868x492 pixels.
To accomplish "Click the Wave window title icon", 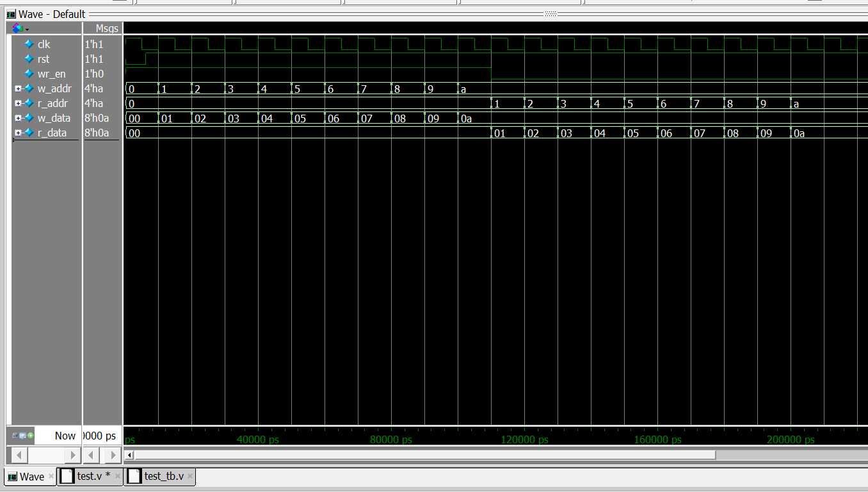I will pos(11,14).
